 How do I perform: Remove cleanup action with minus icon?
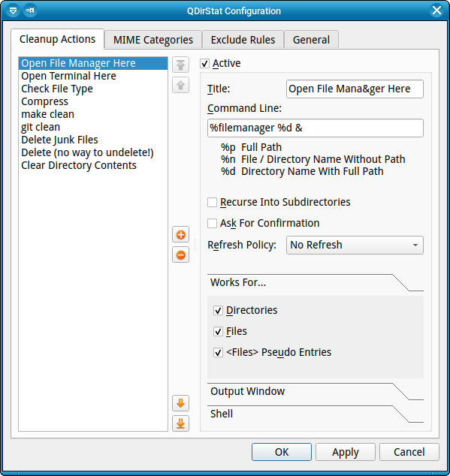[x=180, y=255]
